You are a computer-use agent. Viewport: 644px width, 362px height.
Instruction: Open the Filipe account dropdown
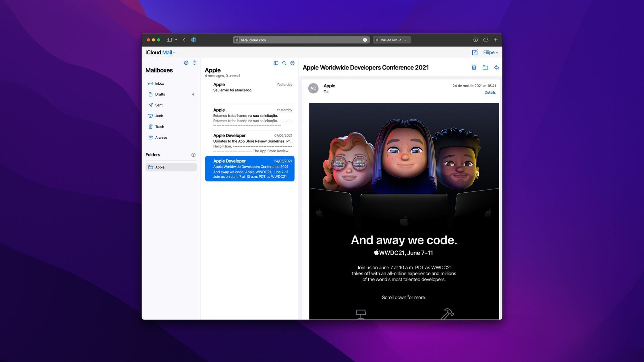tap(490, 52)
